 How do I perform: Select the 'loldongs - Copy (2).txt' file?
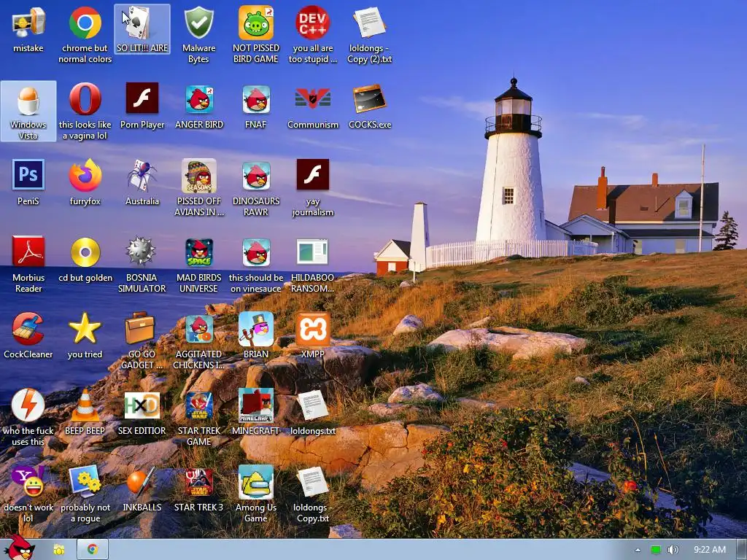coord(370,35)
